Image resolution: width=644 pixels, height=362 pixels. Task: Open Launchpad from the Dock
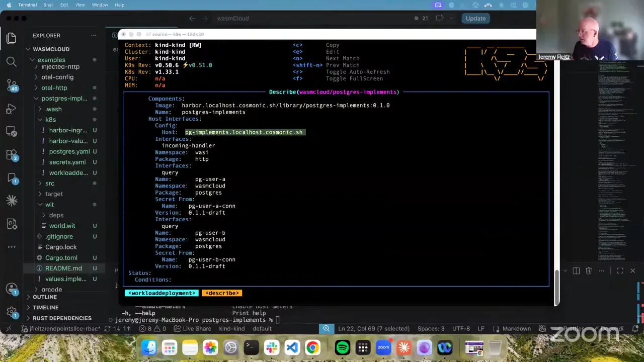pos(170,347)
